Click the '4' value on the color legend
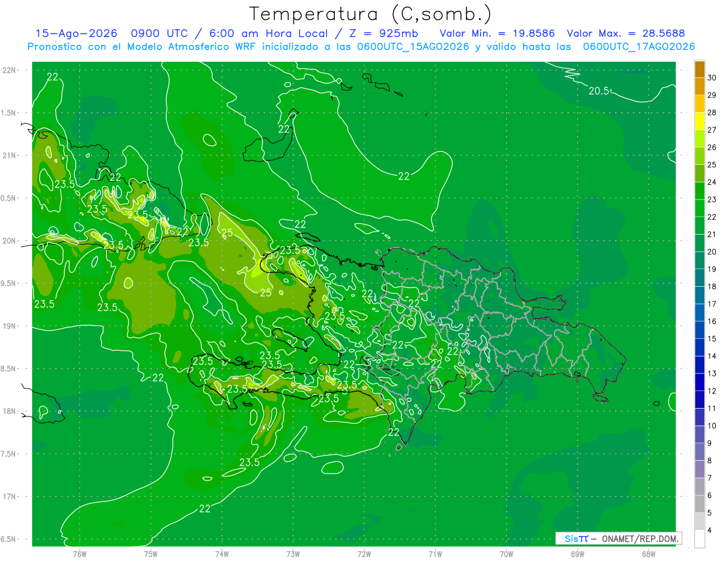 (x=710, y=530)
